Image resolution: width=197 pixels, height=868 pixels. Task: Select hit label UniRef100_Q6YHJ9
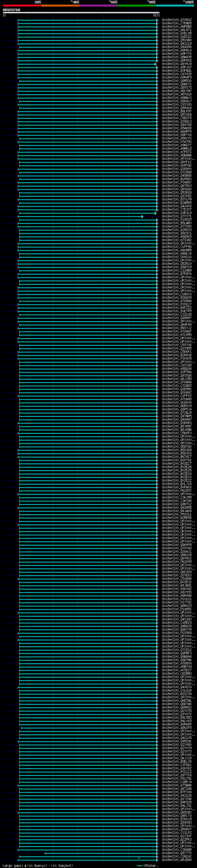[x=177, y=64]
